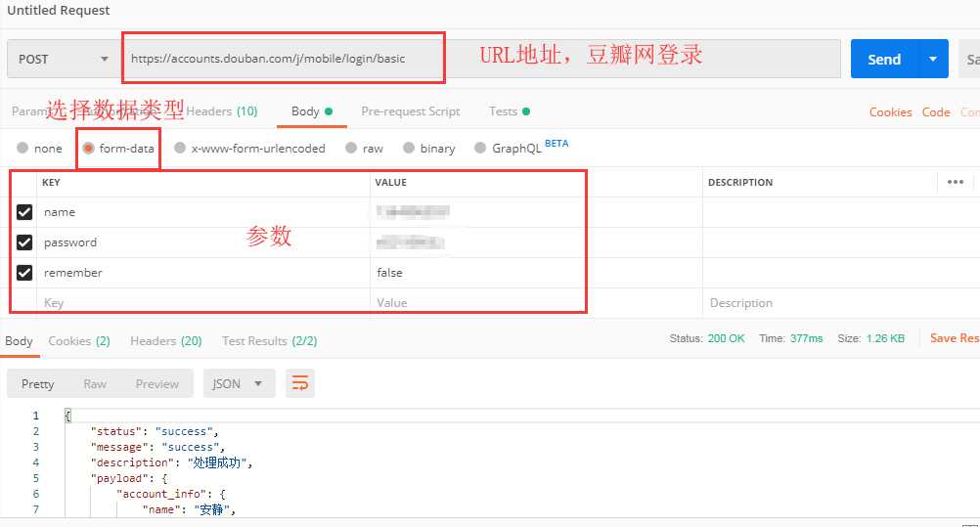Open the Pre-request Script tab
Viewport: 980px width, 527px height.
click(410, 111)
